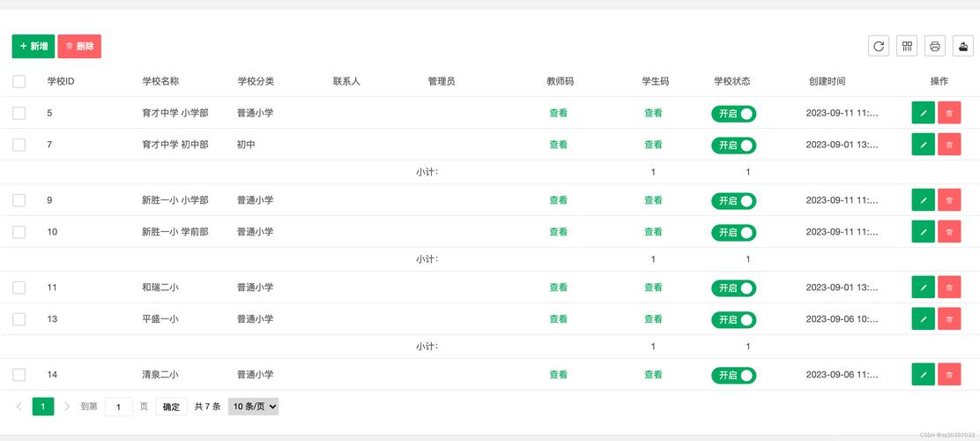This screenshot has width=980, height=441.
Task: Go to the next page arrow
Action: tap(67, 407)
